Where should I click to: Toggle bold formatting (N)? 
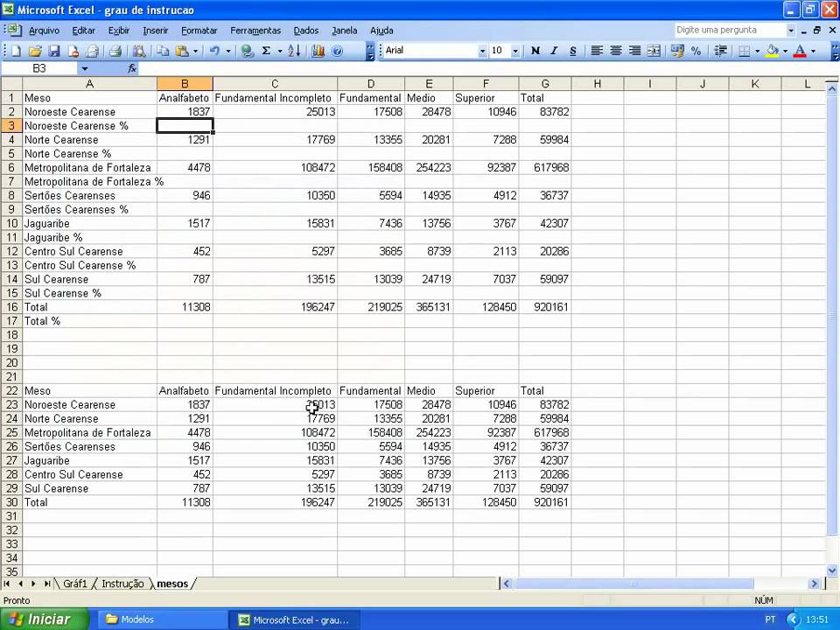535,51
